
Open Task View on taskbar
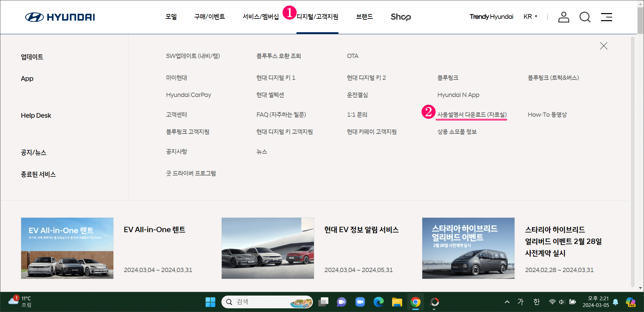click(x=323, y=302)
